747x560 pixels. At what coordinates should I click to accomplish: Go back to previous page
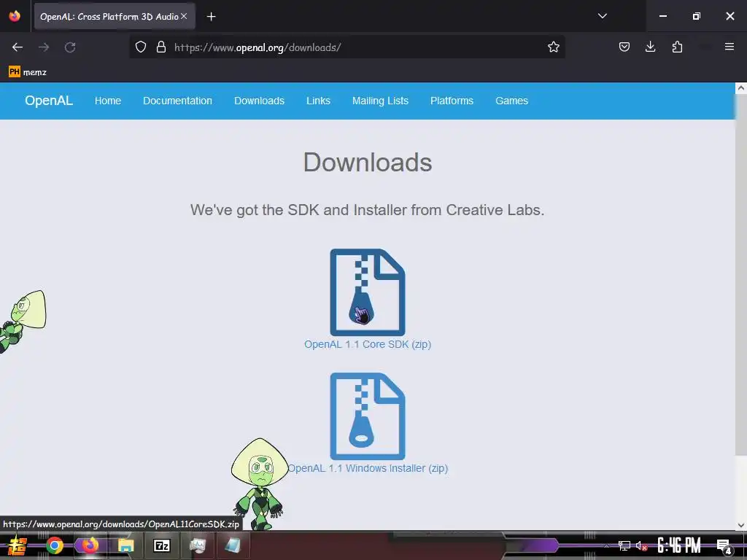tap(18, 47)
